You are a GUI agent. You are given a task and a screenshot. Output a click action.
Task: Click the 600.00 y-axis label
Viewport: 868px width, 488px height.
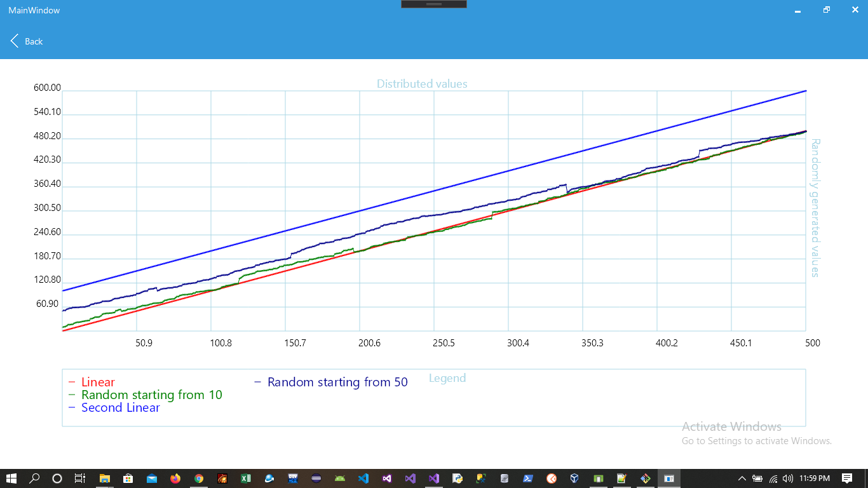tap(48, 88)
